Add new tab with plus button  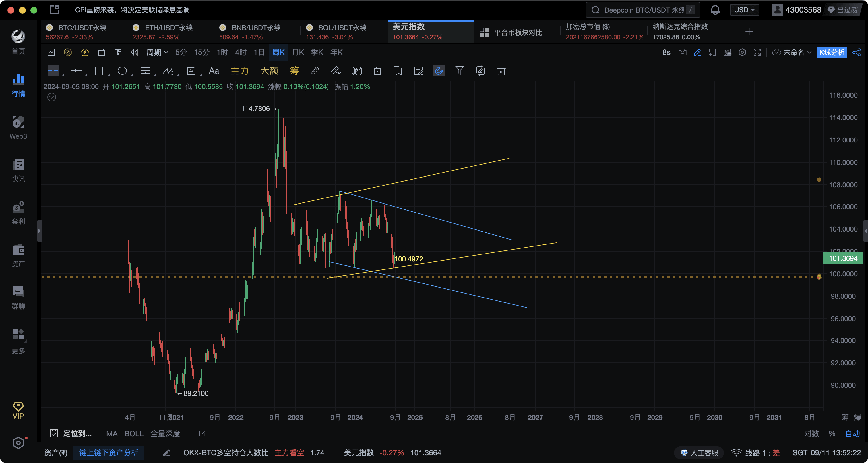(x=749, y=32)
